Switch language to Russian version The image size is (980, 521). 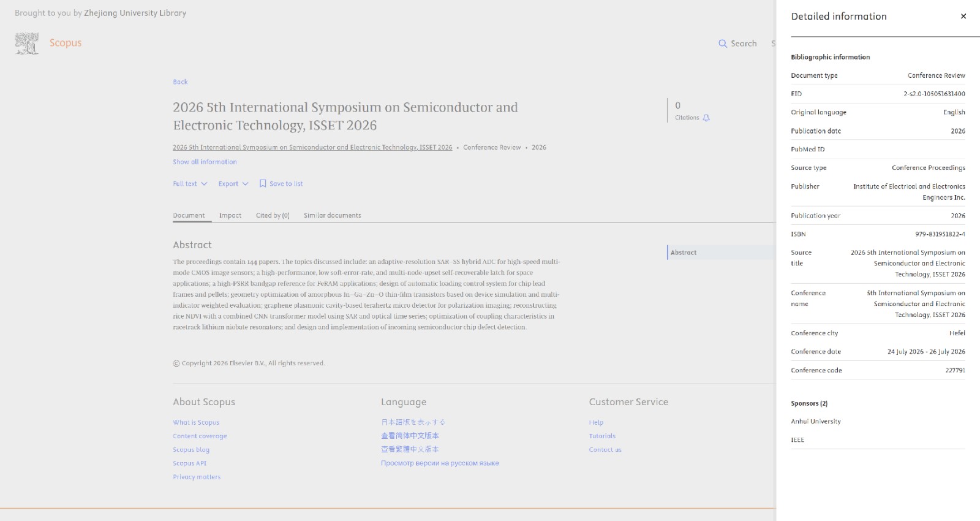(x=440, y=463)
